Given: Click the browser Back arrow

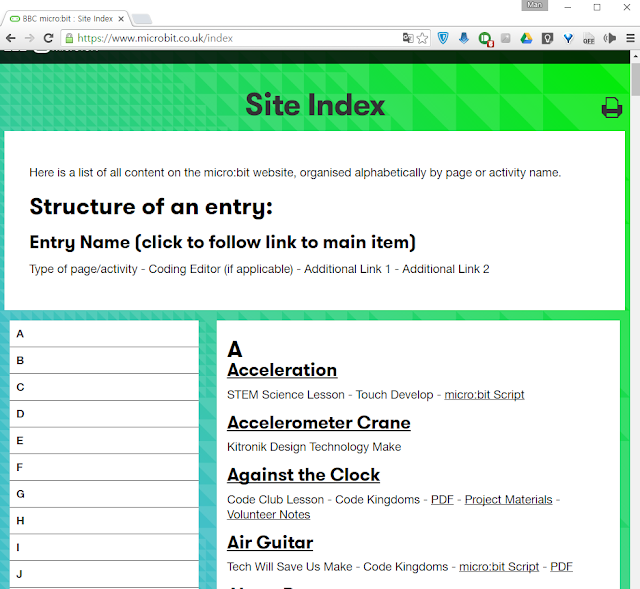Looking at the screenshot, I should point(11,38).
